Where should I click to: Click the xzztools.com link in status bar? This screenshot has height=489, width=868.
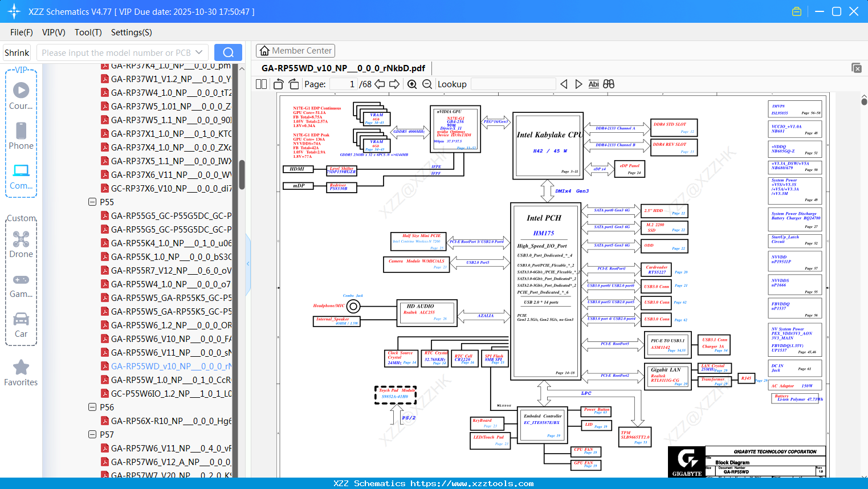click(x=472, y=483)
